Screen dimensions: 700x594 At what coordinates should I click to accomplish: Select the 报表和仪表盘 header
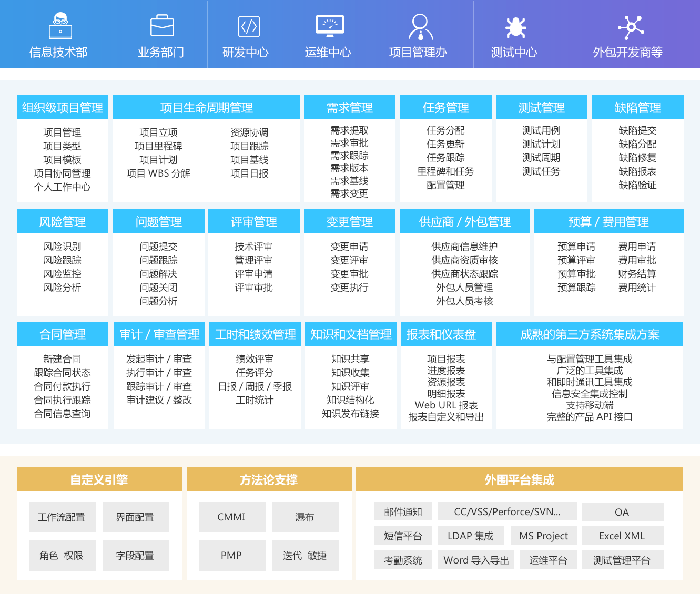tap(447, 334)
